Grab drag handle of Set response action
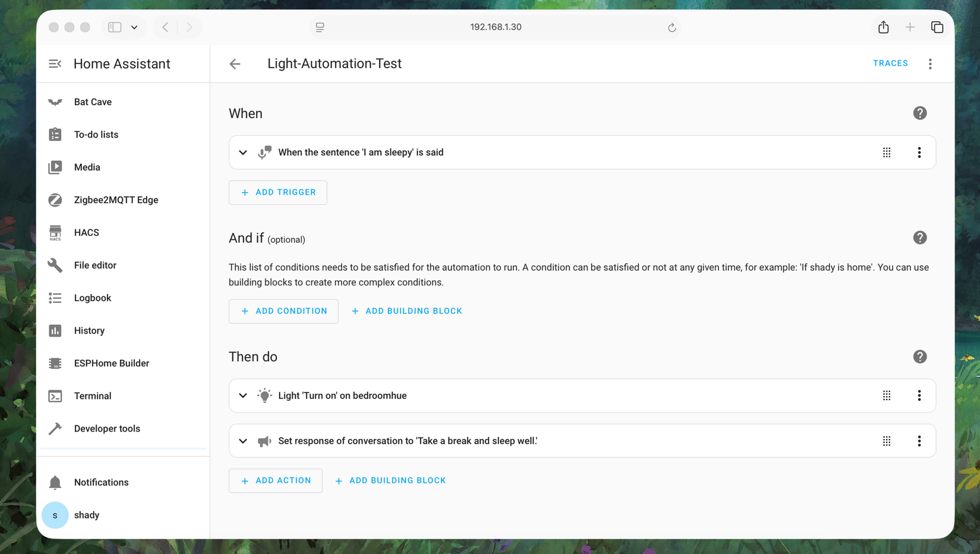Image resolution: width=980 pixels, height=554 pixels. click(887, 441)
